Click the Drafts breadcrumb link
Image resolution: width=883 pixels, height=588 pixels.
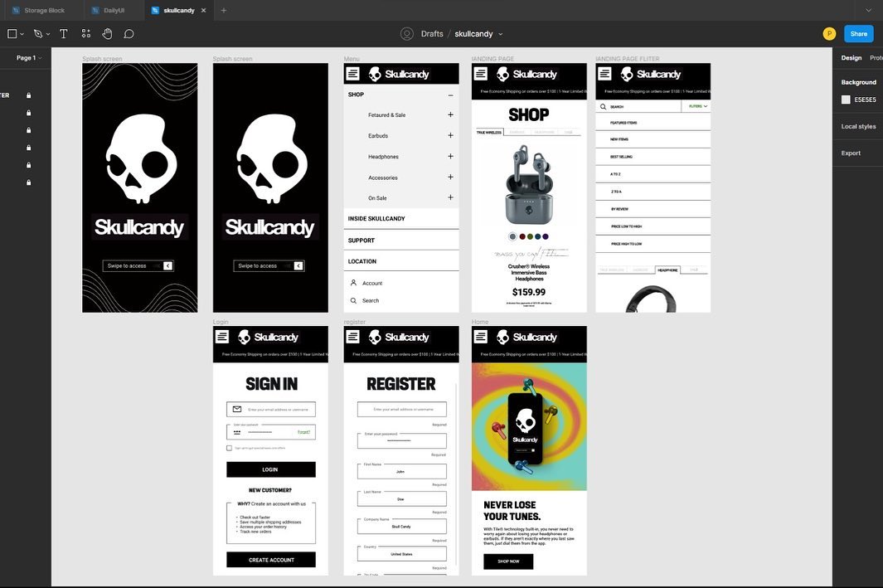coord(432,34)
